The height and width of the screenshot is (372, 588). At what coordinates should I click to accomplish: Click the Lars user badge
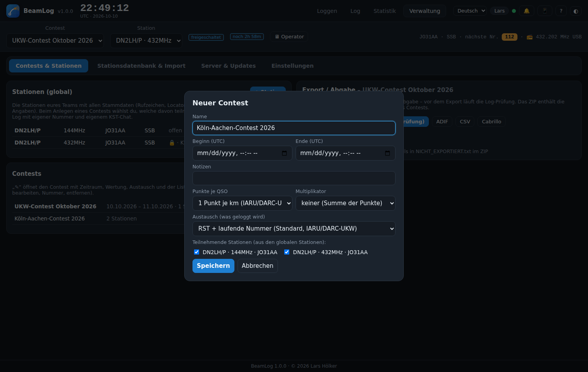pyautogui.click(x=499, y=11)
